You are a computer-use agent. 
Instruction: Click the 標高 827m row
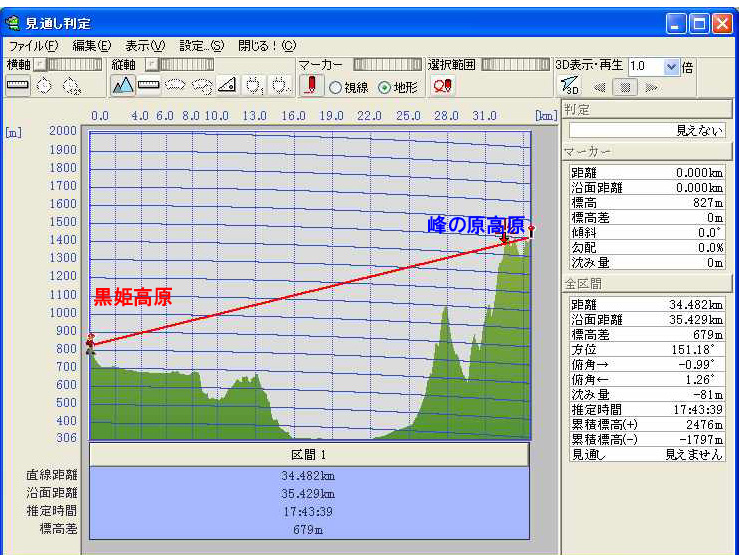(647, 203)
